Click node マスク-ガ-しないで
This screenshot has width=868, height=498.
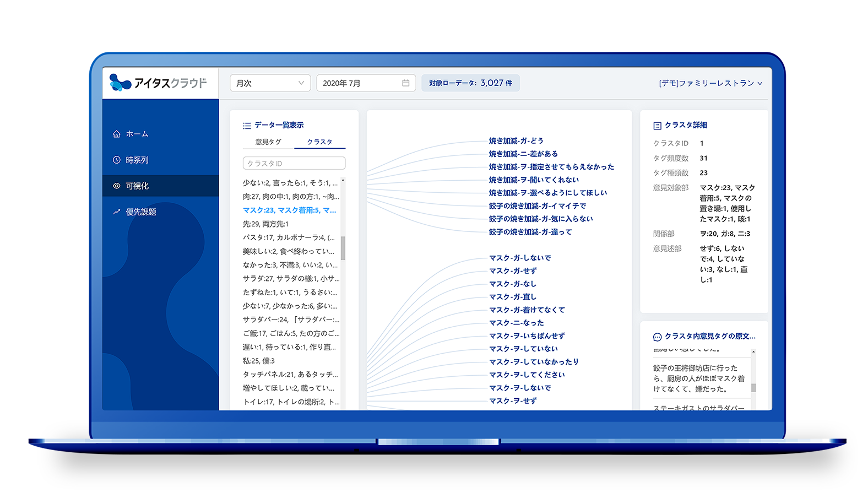pos(520,258)
